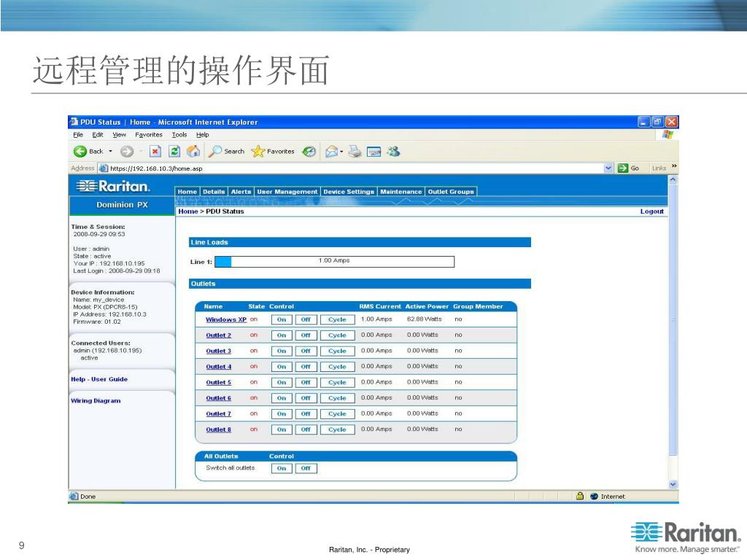Viewport: 747px width, 560px height.
Task: Click the red Stop loading icon
Action: tap(155, 152)
